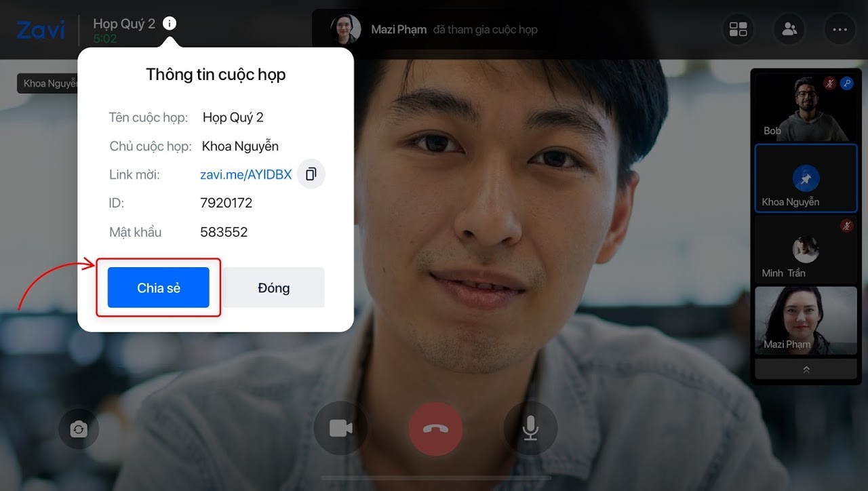868x491 pixels.
Task: Collapse the participant strip with the double chevron
Action: coord(806,370)
